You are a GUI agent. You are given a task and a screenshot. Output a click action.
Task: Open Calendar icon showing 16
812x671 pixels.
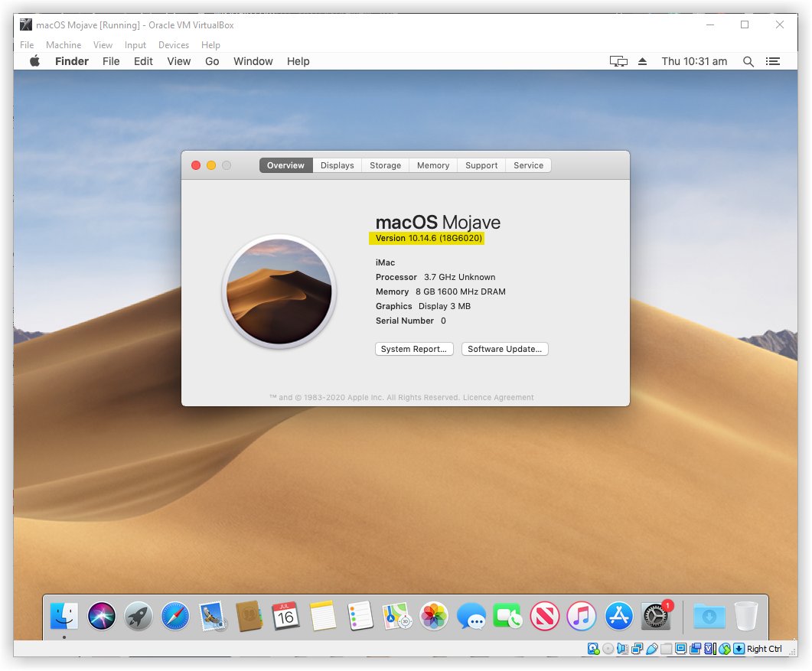pyautogui.click(x=286, y=616)
